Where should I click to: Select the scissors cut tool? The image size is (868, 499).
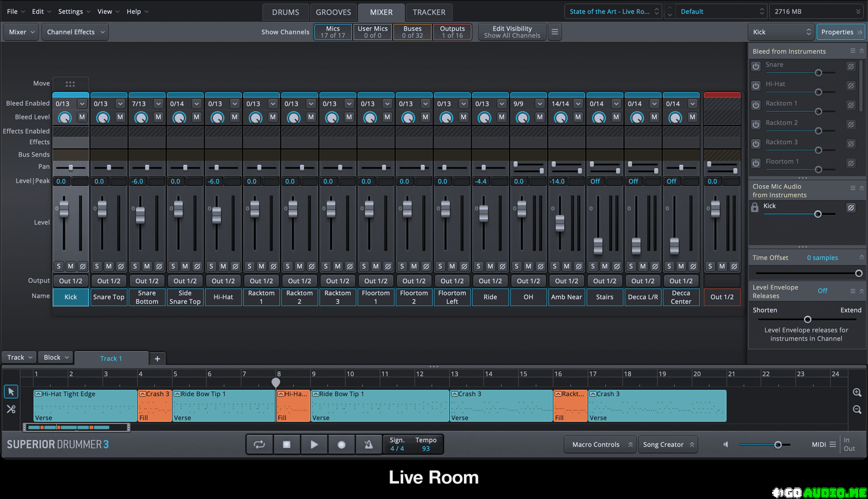point(11,409)
